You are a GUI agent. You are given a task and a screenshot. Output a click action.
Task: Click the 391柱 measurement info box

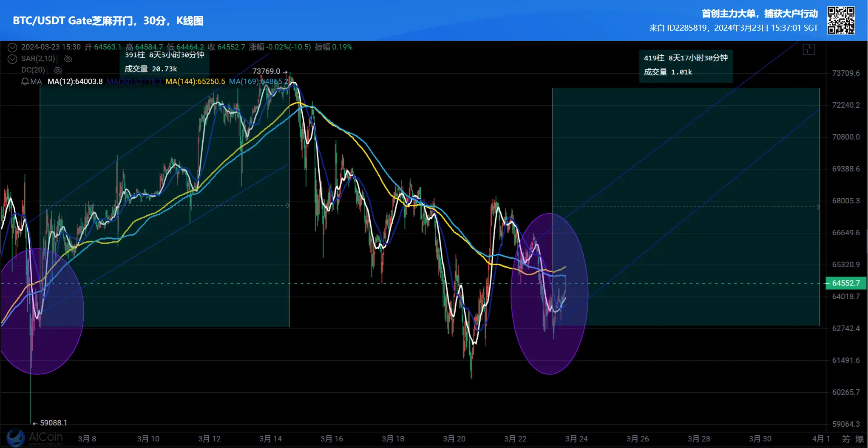click(x=165, y=62)
